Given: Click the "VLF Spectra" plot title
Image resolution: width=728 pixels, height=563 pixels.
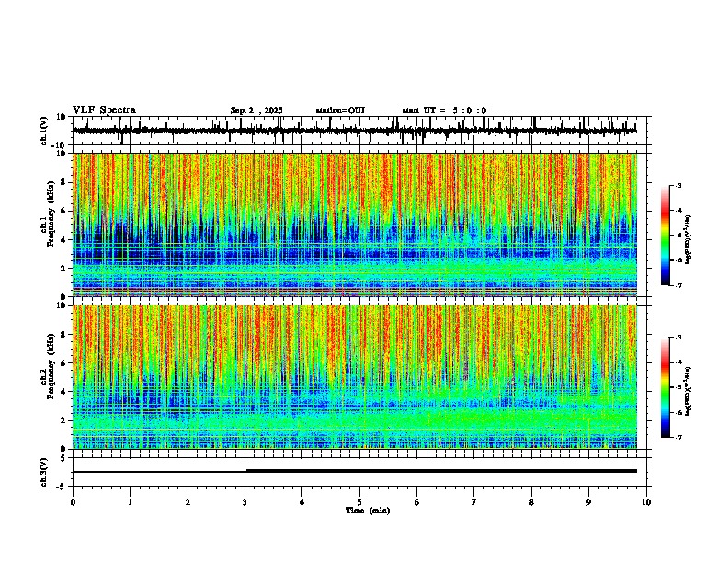Looking at the screenshot, I should pos(104,110).
